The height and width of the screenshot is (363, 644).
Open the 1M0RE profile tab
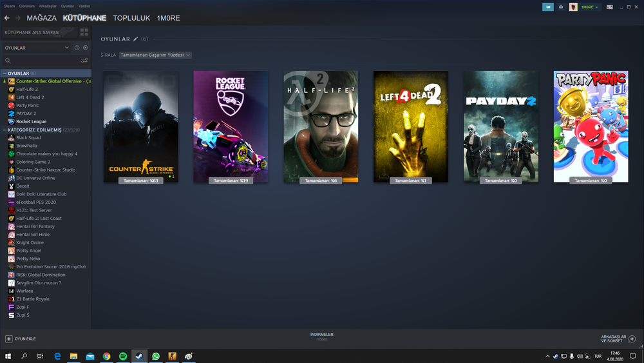click(x=168, y=18)
